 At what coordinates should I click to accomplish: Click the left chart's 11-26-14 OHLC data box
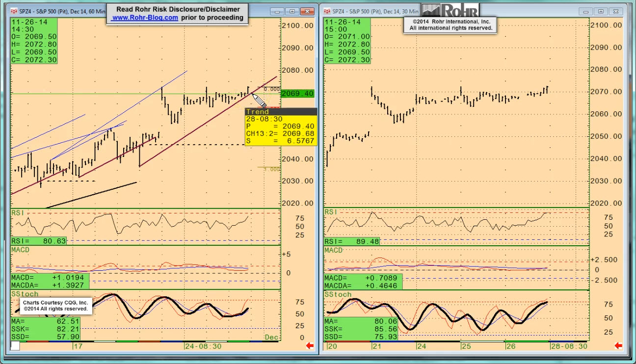pyautogui.click(x=34, y=41)
